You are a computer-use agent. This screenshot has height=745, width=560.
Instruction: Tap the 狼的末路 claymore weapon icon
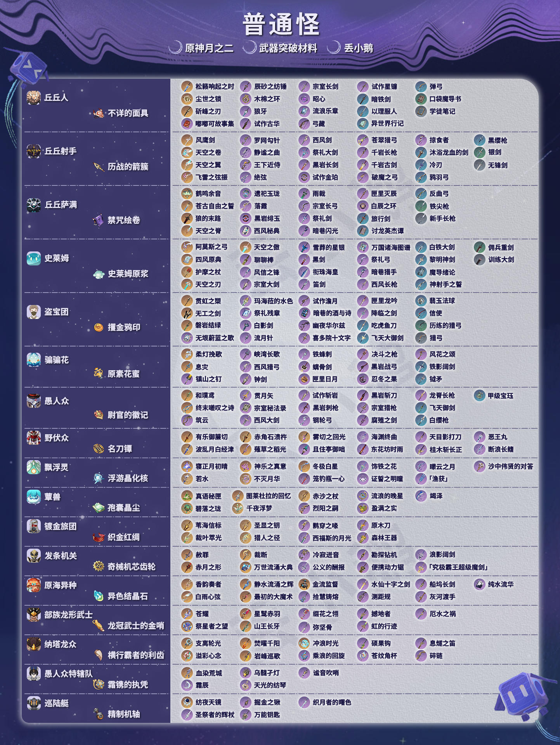[187, 218]
